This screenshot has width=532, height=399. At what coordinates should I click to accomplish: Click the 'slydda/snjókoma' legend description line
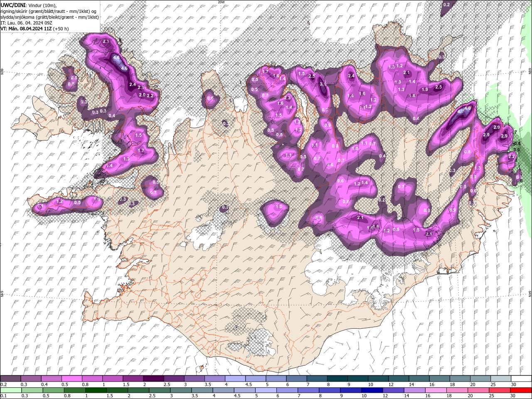49,17
